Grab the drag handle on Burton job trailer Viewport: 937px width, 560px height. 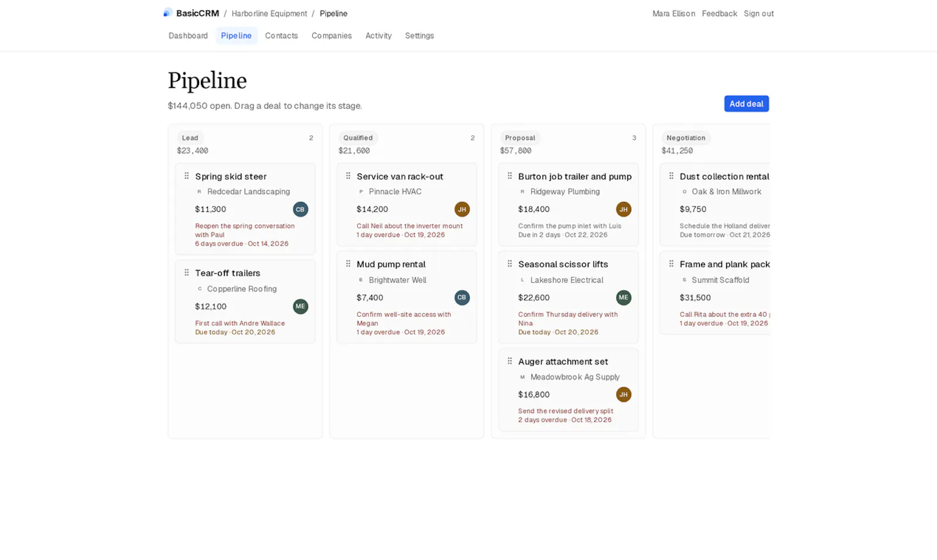pos(510,176)
